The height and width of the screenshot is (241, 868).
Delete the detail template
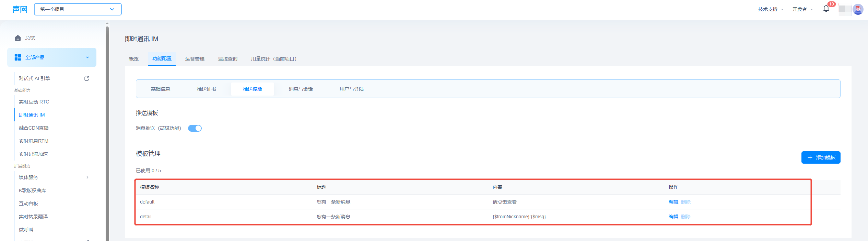[x=686, y=217]
